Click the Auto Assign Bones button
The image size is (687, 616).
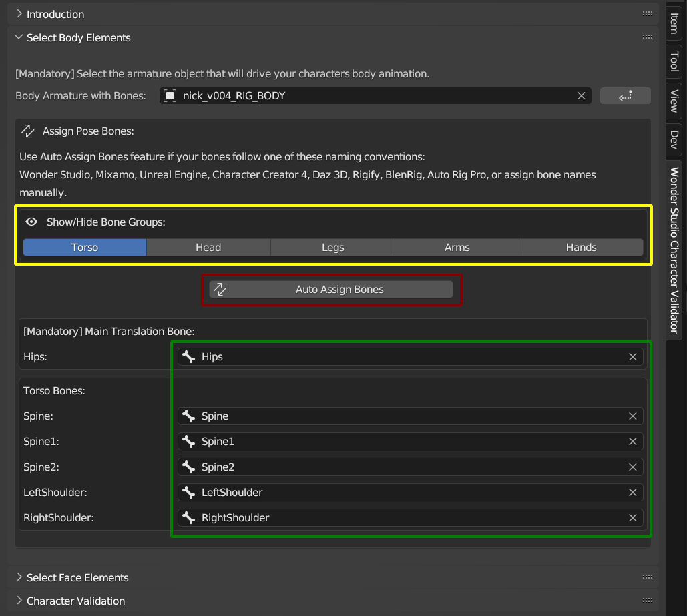click(330, 290)
